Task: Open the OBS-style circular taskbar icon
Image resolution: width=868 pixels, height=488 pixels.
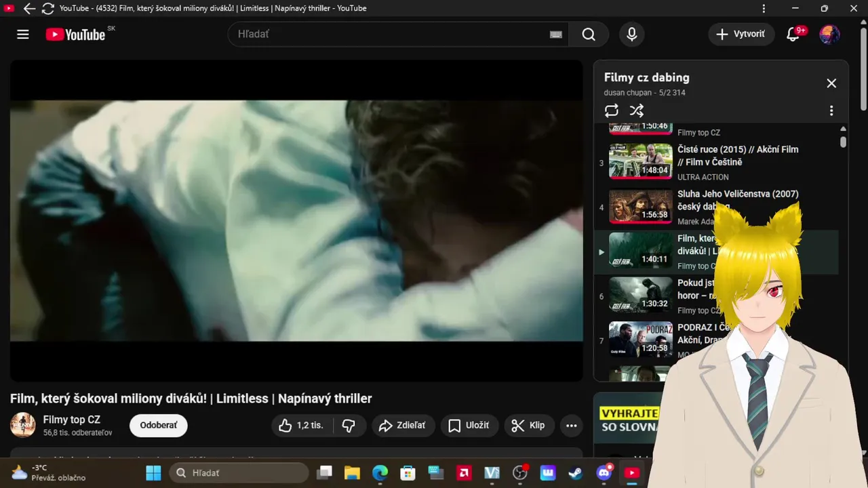Action: click(x=520, y=472)
